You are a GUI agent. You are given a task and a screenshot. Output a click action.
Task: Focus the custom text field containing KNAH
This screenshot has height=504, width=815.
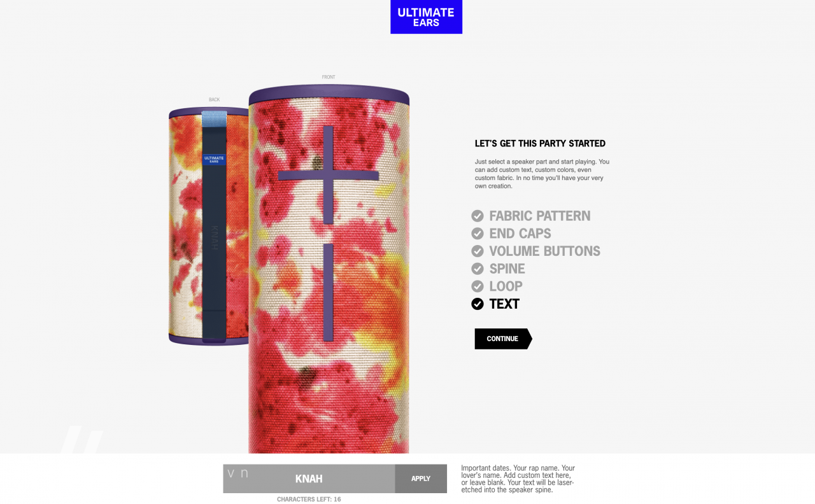click(x=309, y=479)
